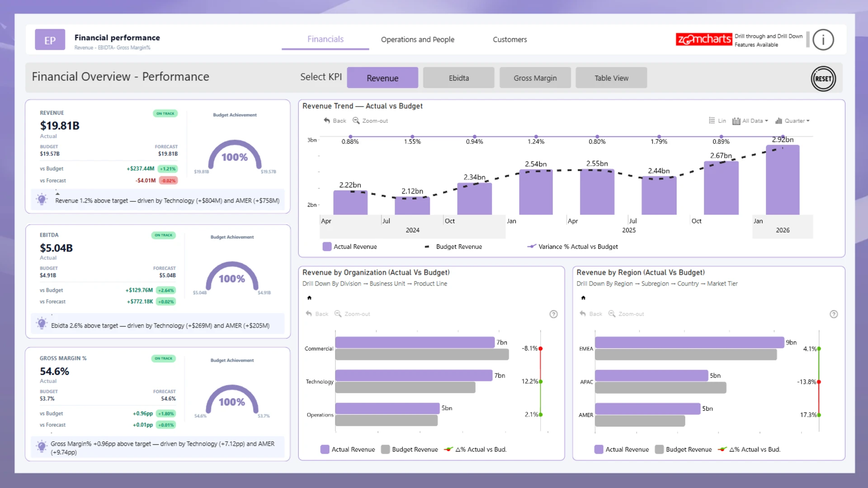Click home icon in Revenue by Region
This screenshot has height=488, width=868.
pyautogui.click(x=583, y=298)
